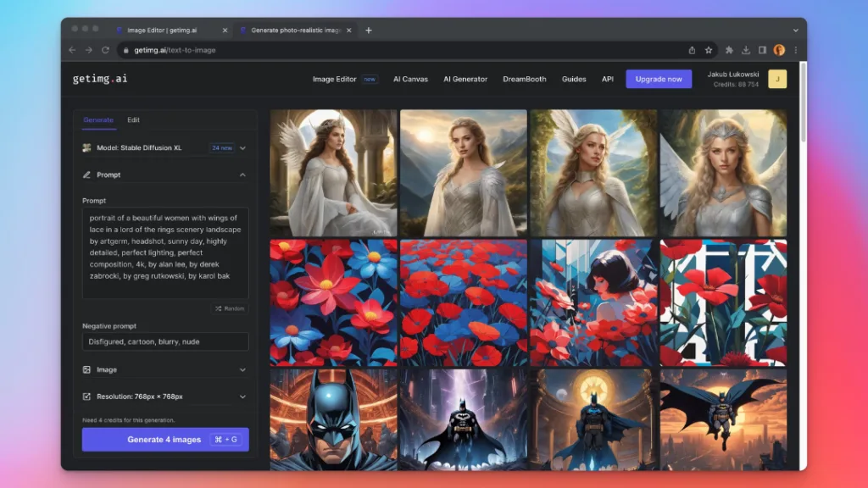Open the browser downloads icon
The image size is (868, 488).
point(746,50)
